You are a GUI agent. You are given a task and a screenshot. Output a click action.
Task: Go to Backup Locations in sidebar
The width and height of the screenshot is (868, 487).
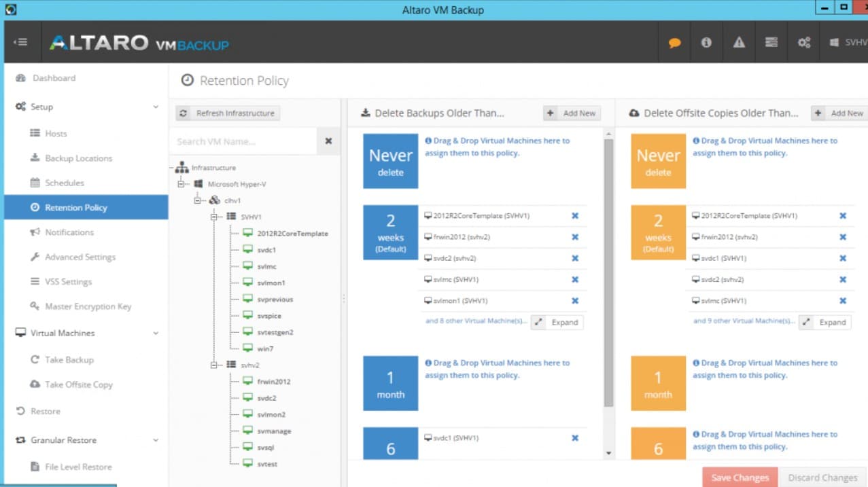tap(78, 158)
